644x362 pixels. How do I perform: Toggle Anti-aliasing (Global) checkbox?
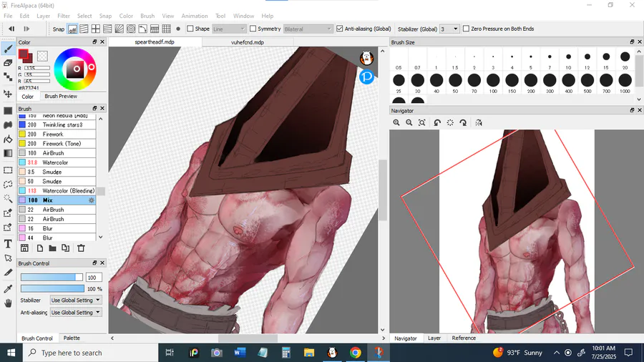point(340,29)
